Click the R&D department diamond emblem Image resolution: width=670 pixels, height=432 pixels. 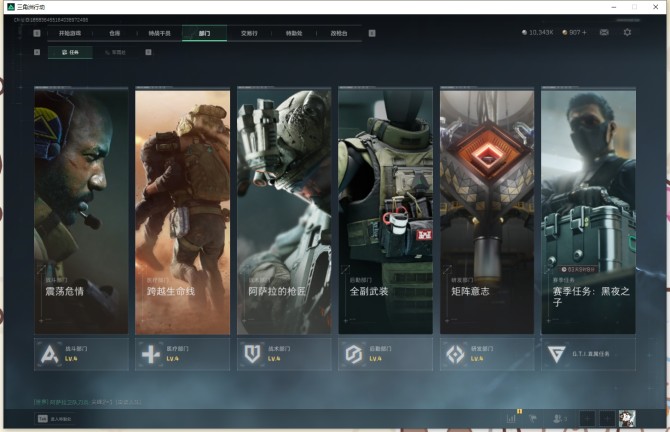pyautogui.click(x=455, y=354)
